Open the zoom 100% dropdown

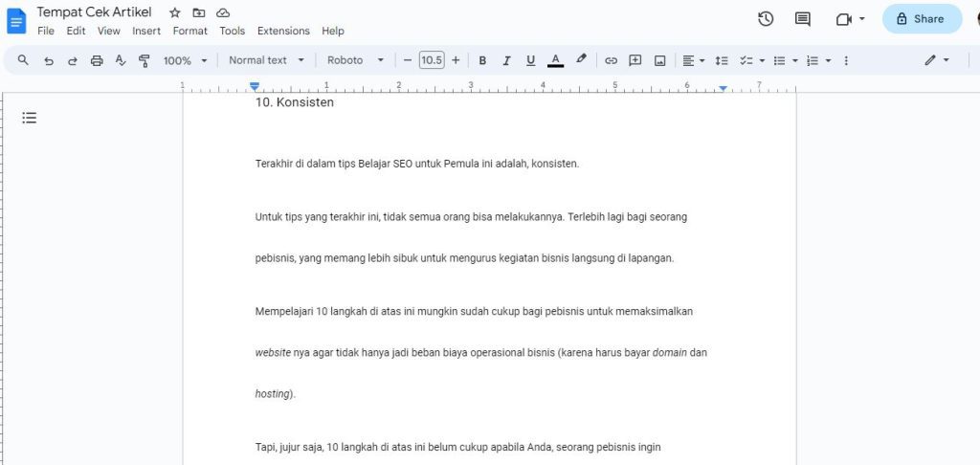tap(185, 60)
